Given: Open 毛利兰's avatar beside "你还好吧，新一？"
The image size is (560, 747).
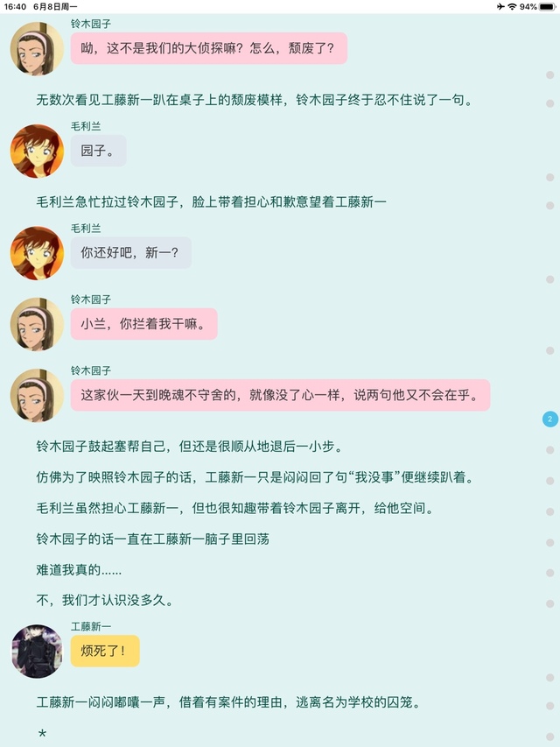Looking at the screenshot, I should 37,253.
